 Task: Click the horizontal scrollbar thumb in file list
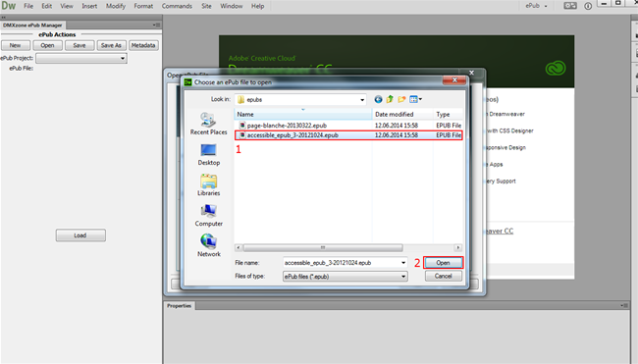tap(323, 247)
